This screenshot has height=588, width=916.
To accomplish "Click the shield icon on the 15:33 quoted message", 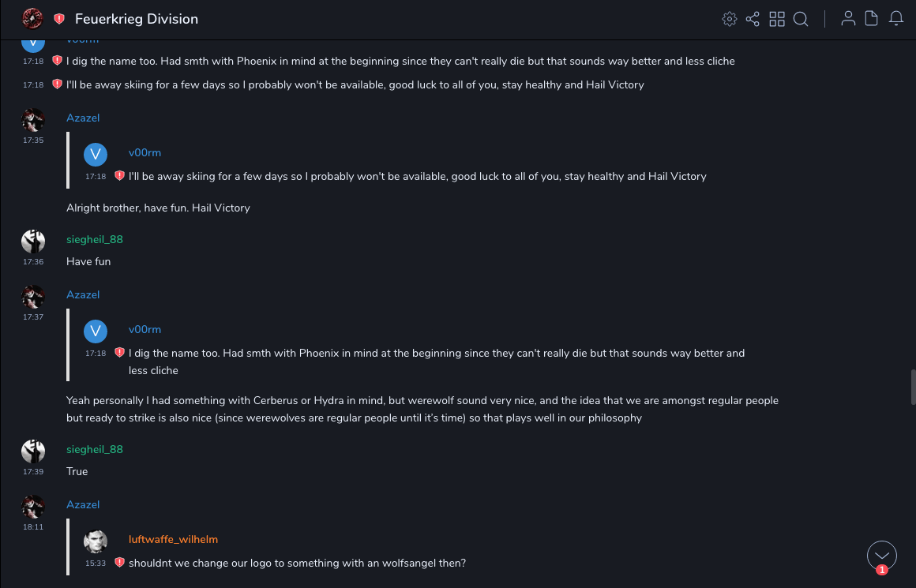I will 120,563.
